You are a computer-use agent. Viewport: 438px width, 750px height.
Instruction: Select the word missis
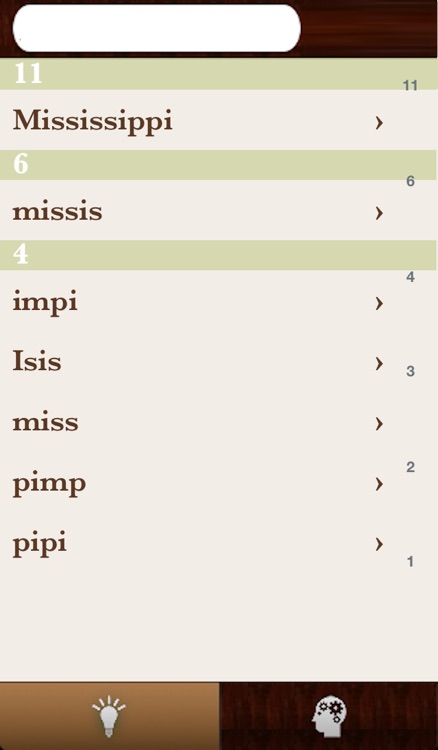57,212
